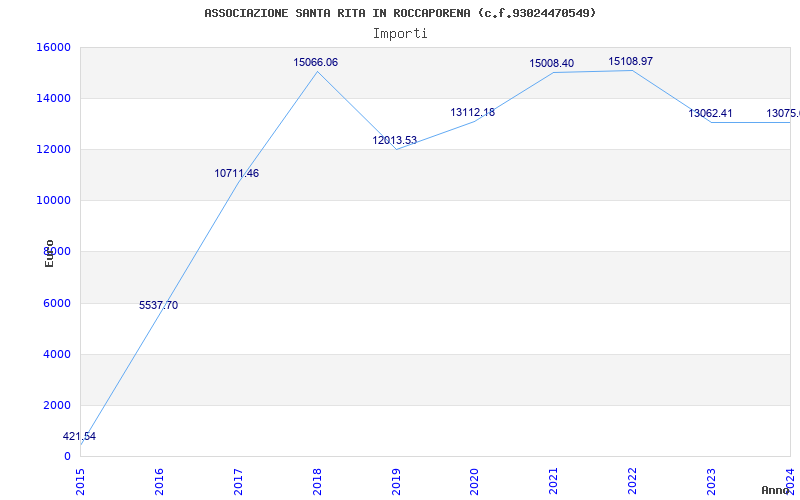Select the 15066.06 data point label
The height and width of the screenshot is (500, 800).
[x=315, y=62]
